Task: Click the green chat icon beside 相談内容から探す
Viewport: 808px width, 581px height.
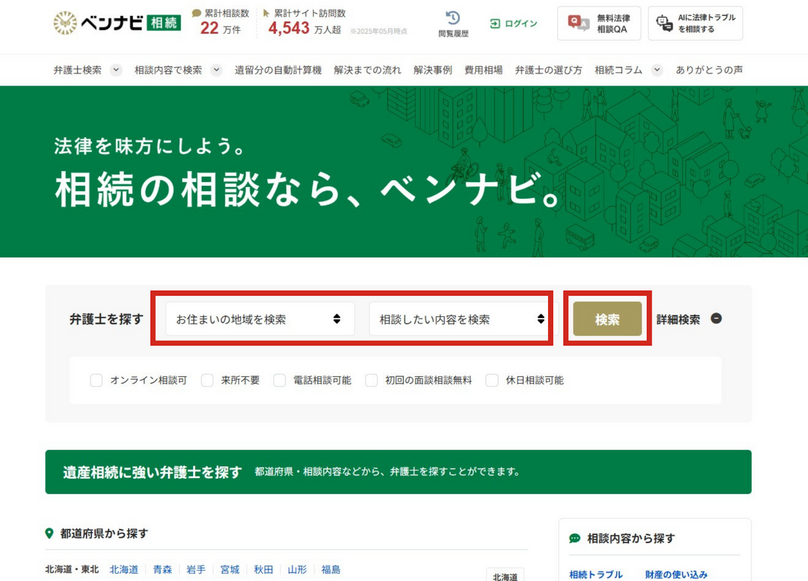Action: (575, 538)
